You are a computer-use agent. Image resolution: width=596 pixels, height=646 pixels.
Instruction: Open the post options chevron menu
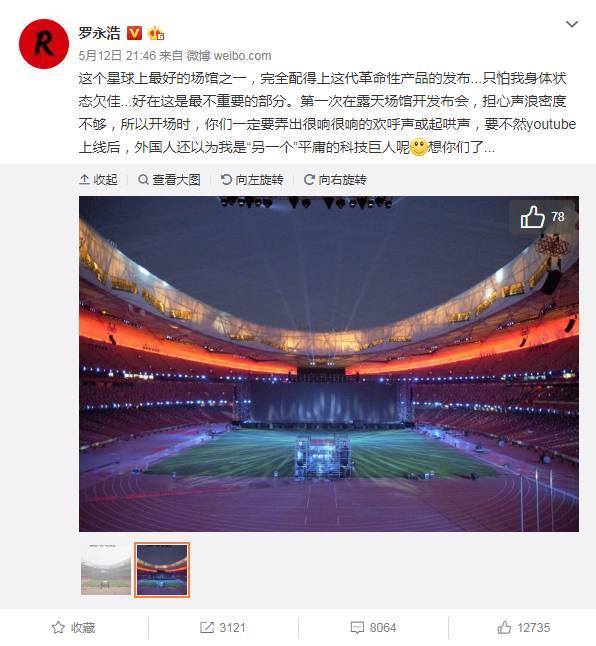pyautogui.click(x=572, y=24)
